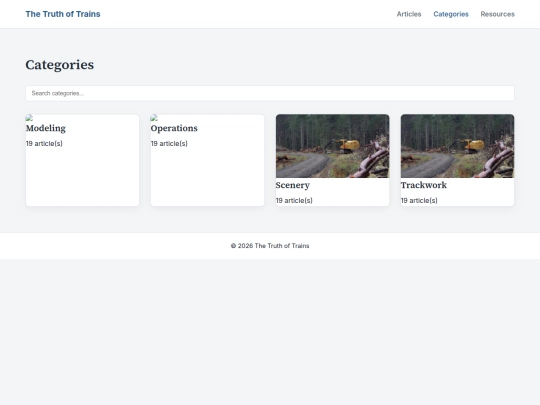Open the Scenery category title

[x=292, y=185]
